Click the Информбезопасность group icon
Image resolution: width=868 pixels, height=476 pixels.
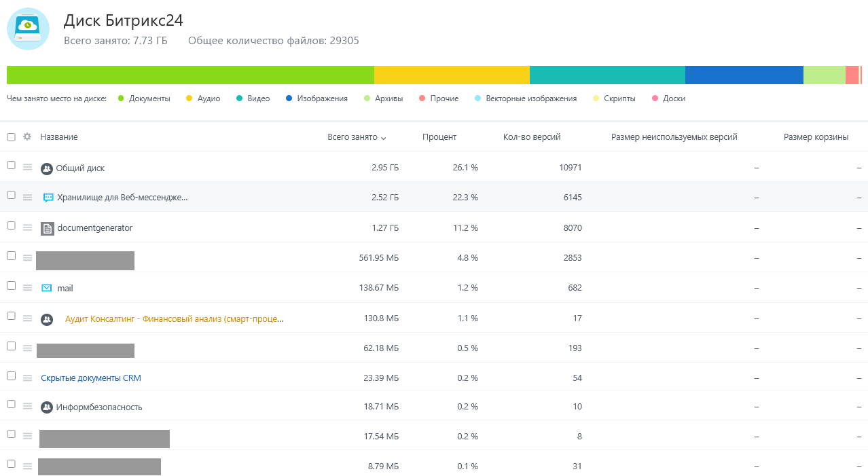coord(47,407)
